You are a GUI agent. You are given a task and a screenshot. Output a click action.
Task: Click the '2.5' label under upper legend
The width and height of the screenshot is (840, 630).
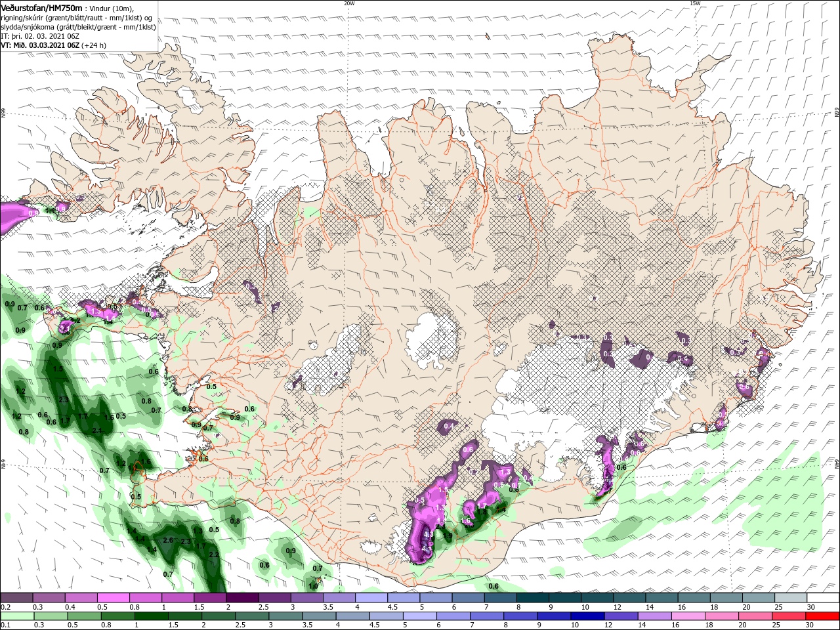point(264,607)
